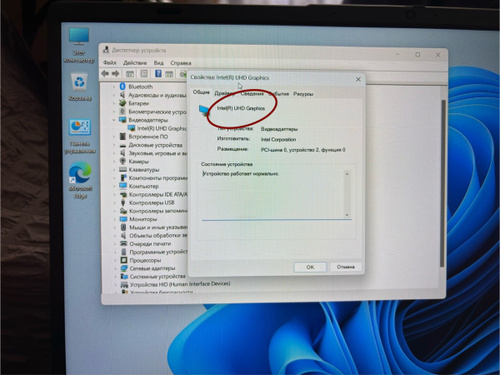Open This PC desktop icon
Screen dimensions: 500x375
pyautogui.click(x=79, y=37)
